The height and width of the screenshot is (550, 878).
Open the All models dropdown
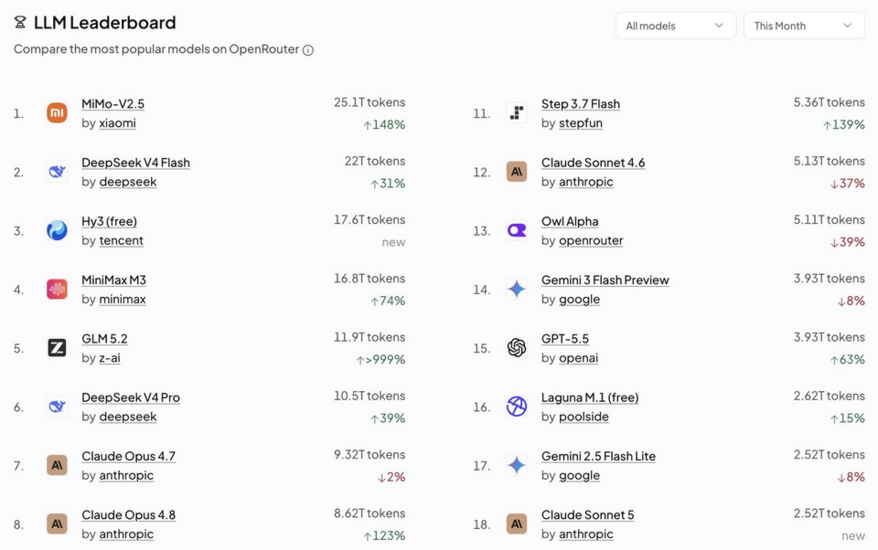pos(675,26)
